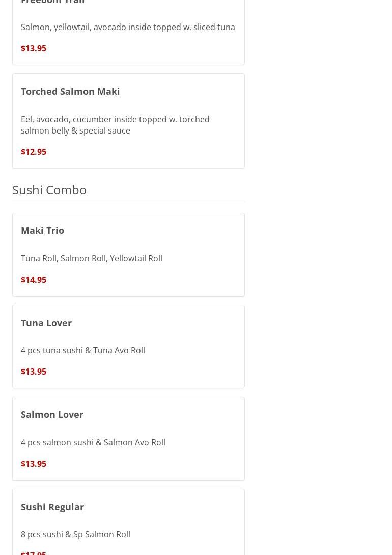This screenshot has height=555, width=392.
Task: Click the Sushi Regular price at bottom
Action: (34, 552)
